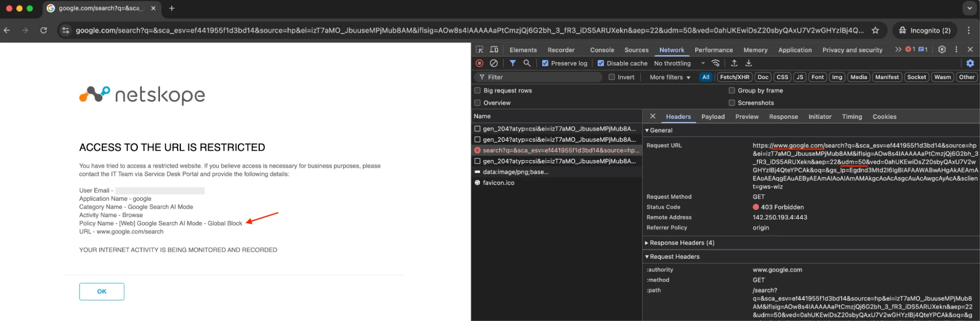Select the favicon.ico request row
Image resolution: width=980 pixels, height=321 pixels.
click(x=556, y=183)
